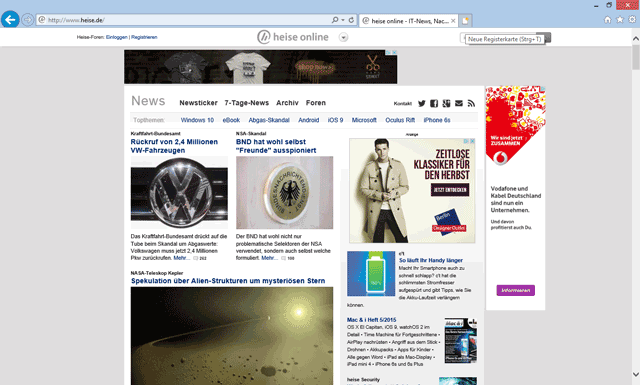
Task: Click the scrollbar up arrow
Action: click(x=636, y=38)
